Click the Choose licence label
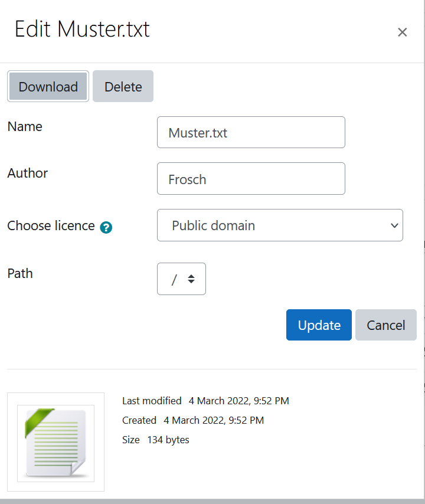This screenshot has width=425, height=504. (x=51, y=225)
